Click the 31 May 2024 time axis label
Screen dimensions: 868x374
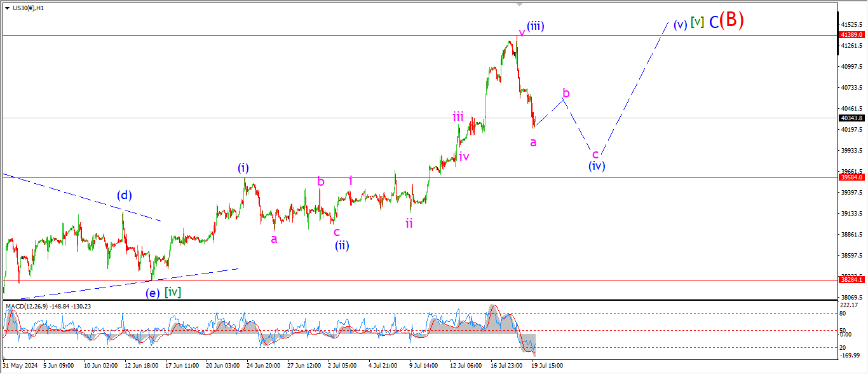point(18,366)
